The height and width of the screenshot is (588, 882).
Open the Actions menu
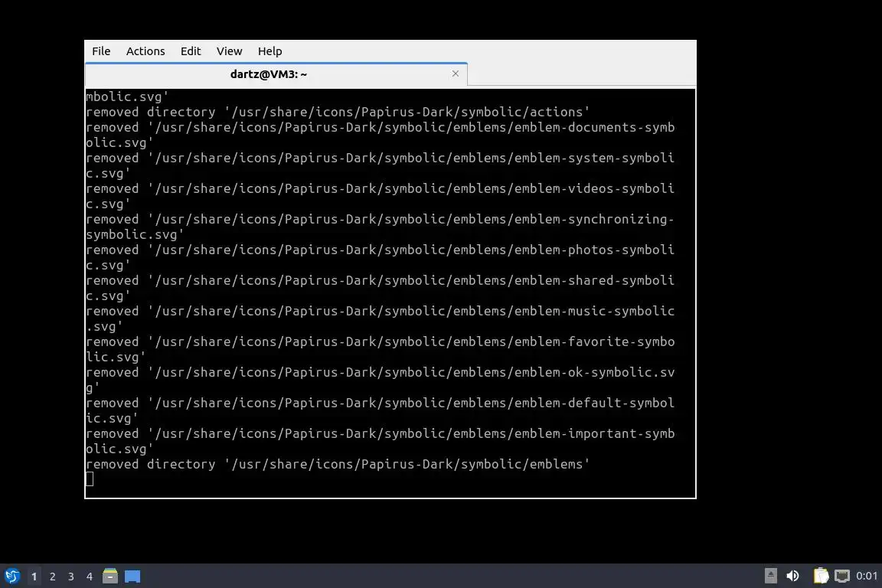click(145, 51)
